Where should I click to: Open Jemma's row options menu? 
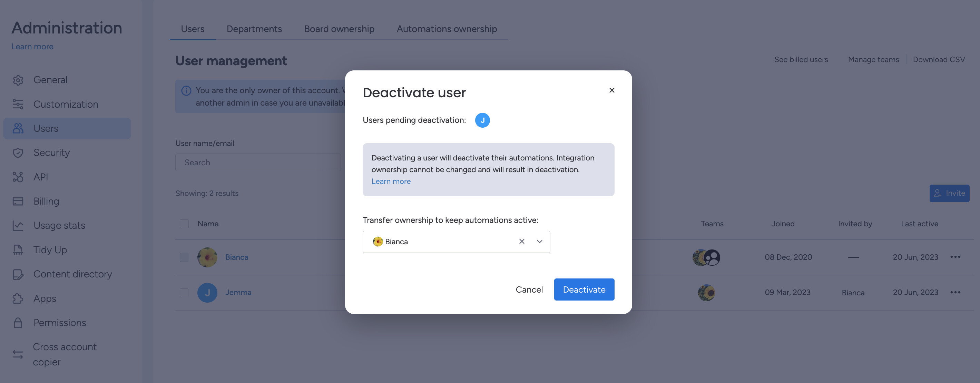point(955,293)
